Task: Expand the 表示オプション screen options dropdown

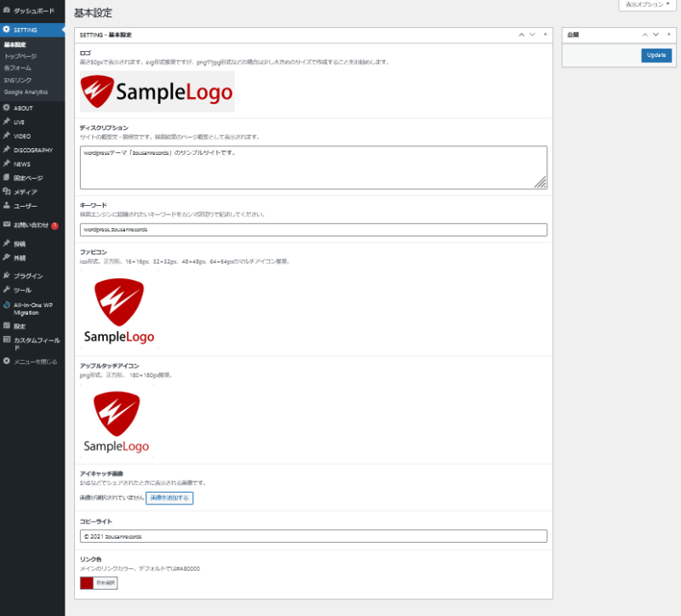Action: [x=648, y=4]
